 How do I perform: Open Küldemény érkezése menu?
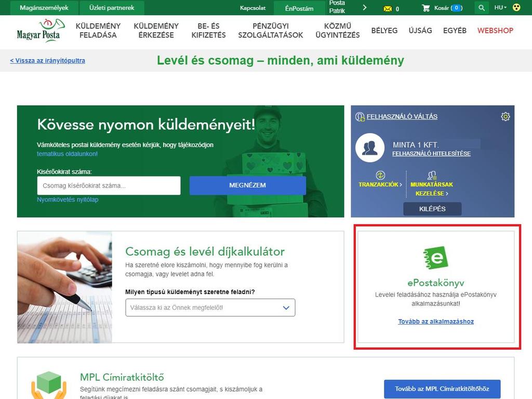pos(156,31)
